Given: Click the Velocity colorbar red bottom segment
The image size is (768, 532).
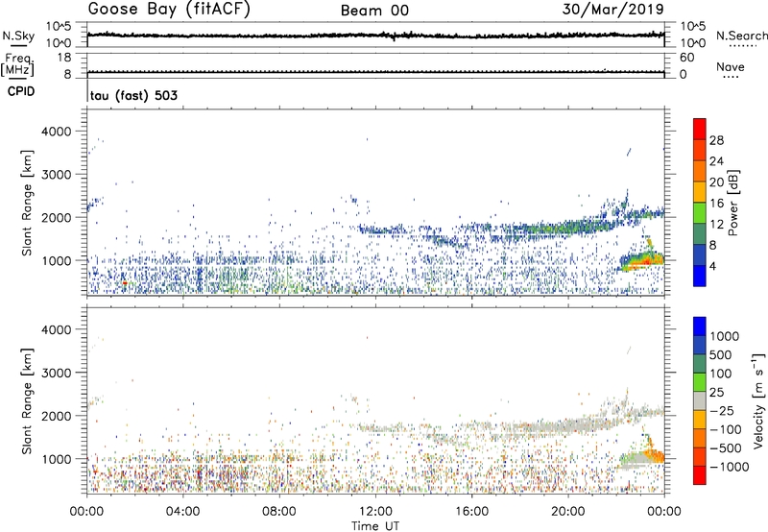Looking at the screenshot, I should point(700,475).
